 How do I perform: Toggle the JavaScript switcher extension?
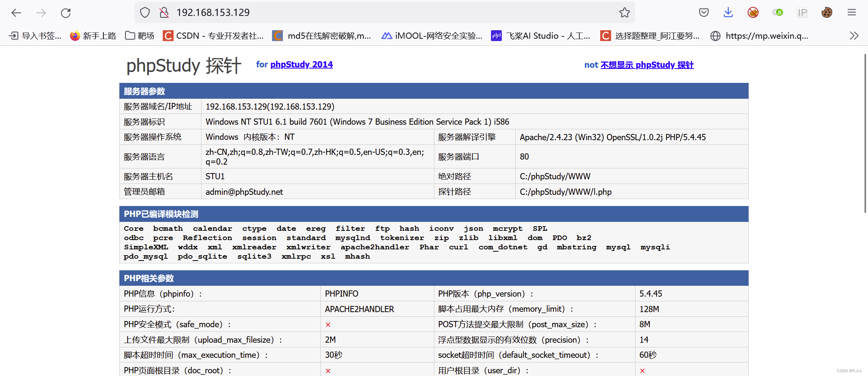(x=777, y=12)
